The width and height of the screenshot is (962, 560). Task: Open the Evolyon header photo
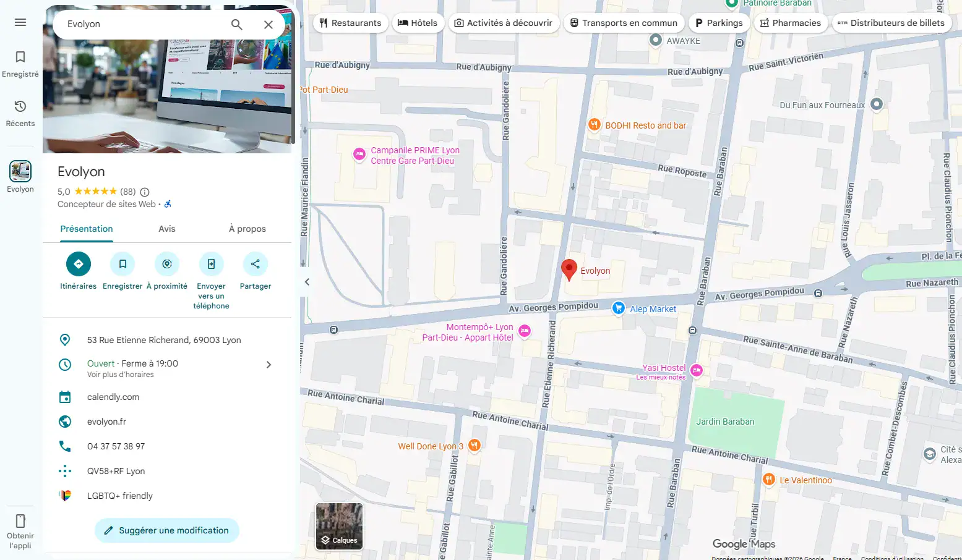click(x=167, y=96)
